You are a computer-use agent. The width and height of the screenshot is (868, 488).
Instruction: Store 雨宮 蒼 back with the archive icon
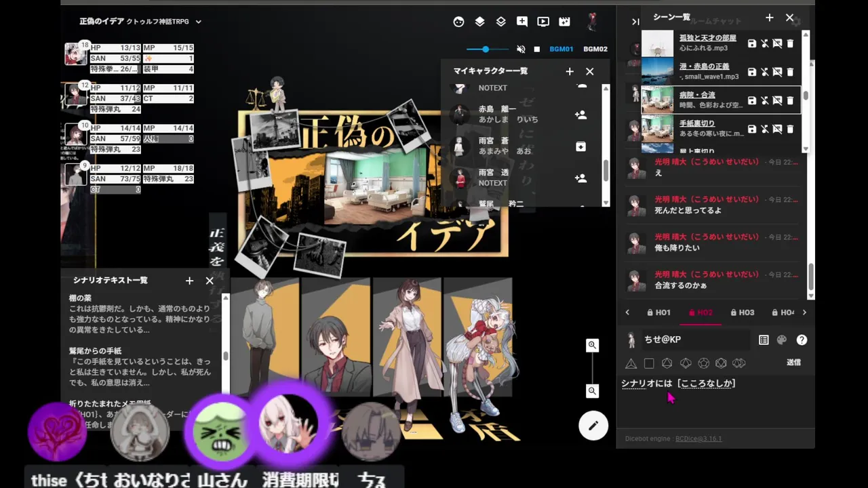580,146
